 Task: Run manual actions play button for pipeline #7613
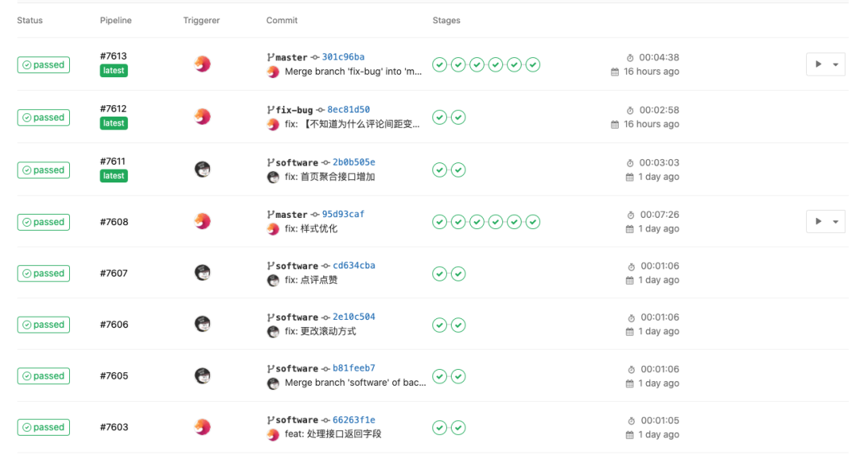818,64
